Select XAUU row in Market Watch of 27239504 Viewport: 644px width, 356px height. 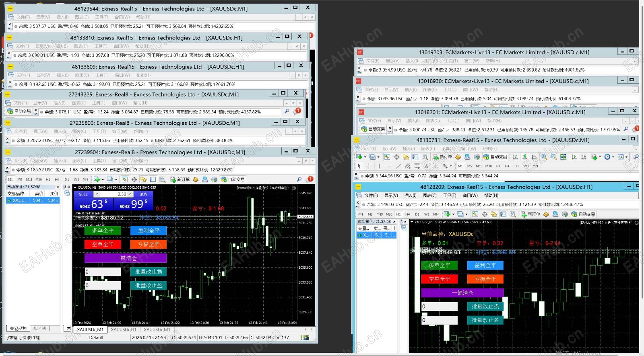33,200
